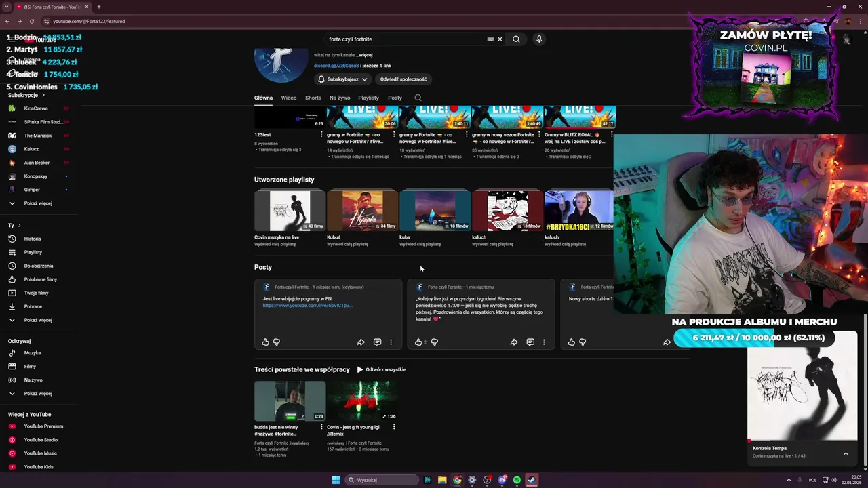The width and height of the screenshot is (868, 488).
Task: Dislike the 'Kolejny live już w przyszłym' post
Action: [x=435, y=342]
